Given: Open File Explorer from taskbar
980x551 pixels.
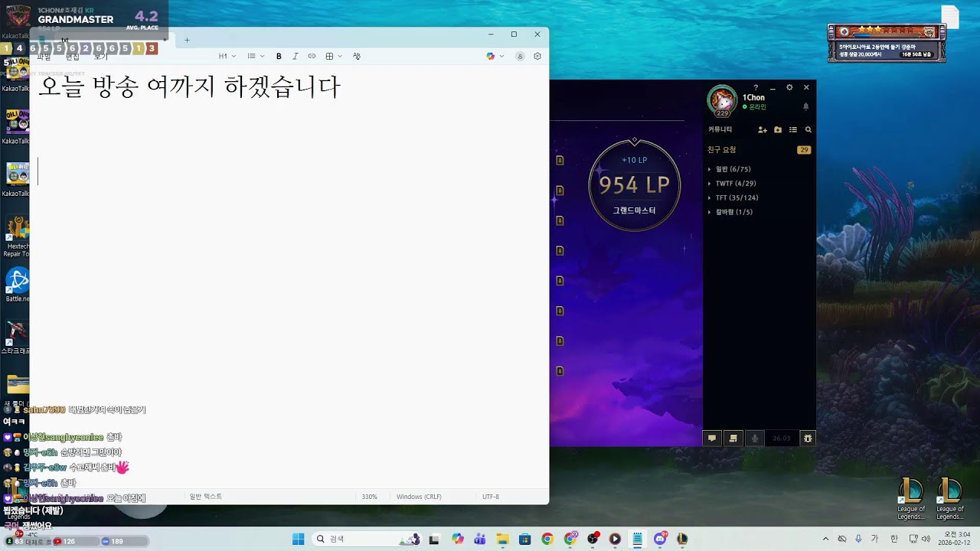Looking at the screenshot, I should pos(502,539).
